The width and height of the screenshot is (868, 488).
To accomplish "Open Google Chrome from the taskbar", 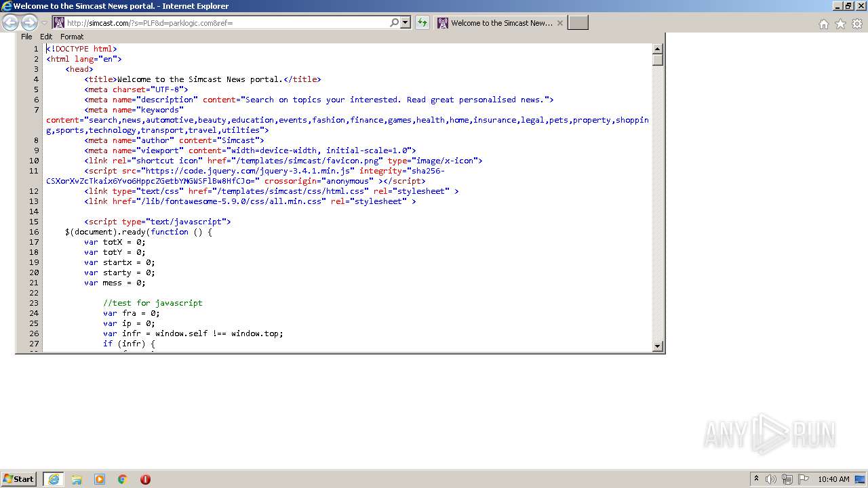I will (123, 479).
